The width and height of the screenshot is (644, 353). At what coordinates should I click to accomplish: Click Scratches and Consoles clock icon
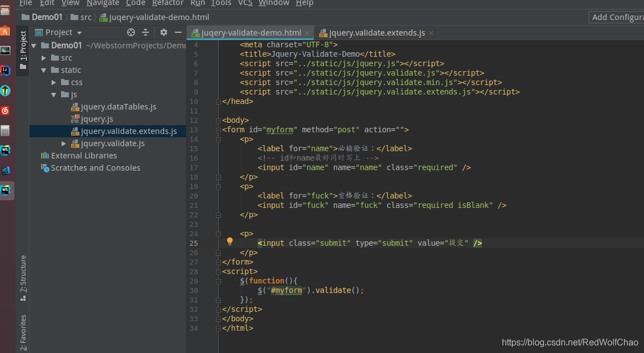[x=45, y=168]
